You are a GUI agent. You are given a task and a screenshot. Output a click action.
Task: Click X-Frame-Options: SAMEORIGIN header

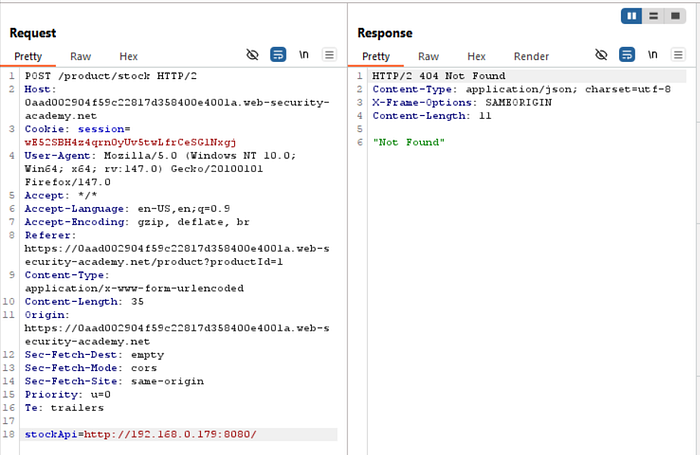click(462, 103)
